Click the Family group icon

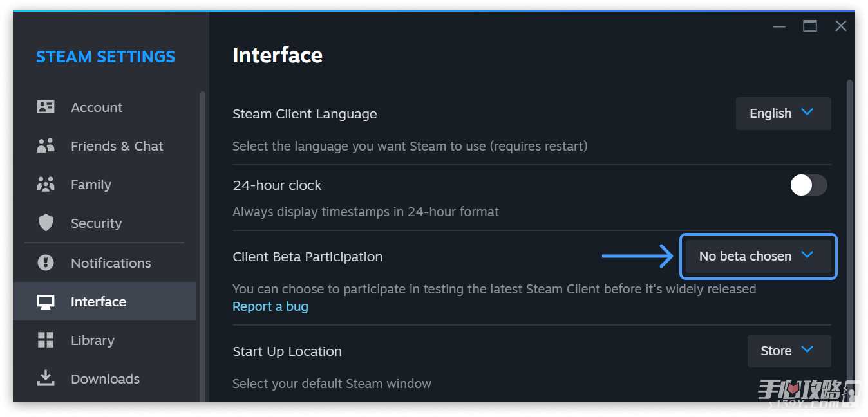click(46, 184)
